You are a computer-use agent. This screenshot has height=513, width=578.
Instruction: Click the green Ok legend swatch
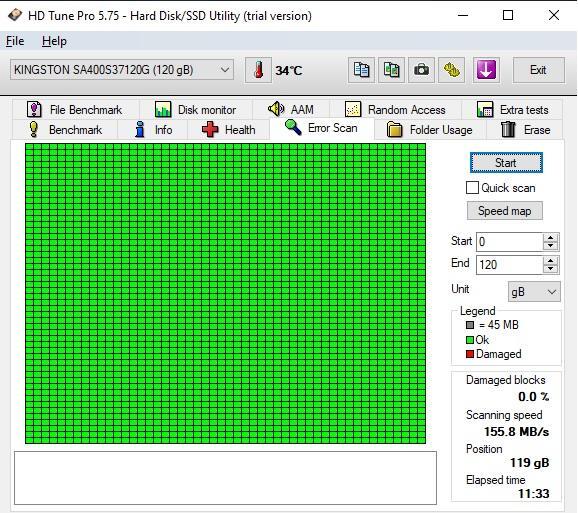470,340
